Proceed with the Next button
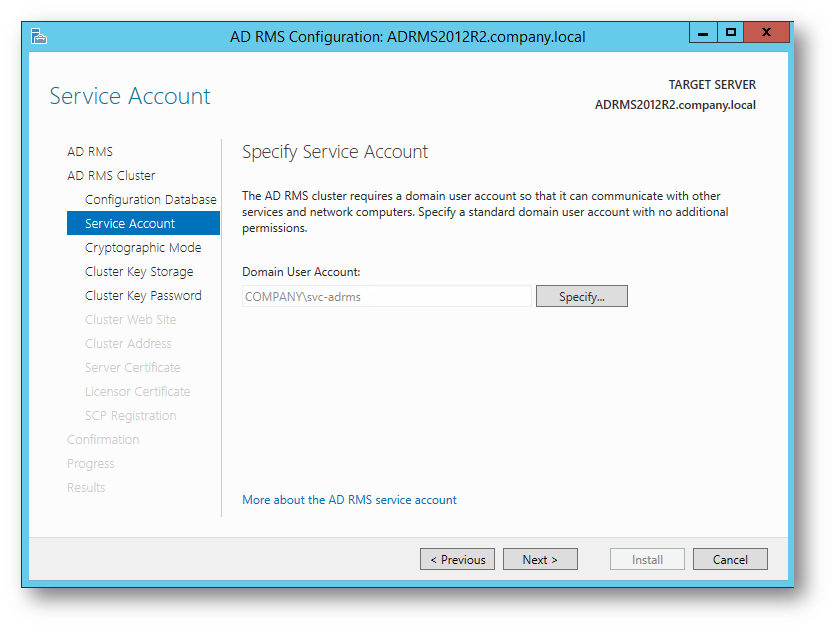 [x=540, y=559]
